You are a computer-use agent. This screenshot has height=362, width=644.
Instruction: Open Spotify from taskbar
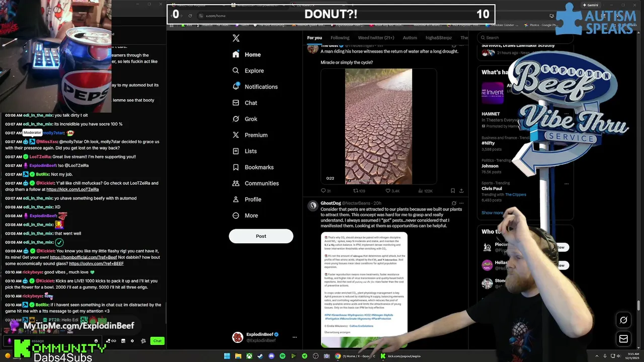coord(282,356)
